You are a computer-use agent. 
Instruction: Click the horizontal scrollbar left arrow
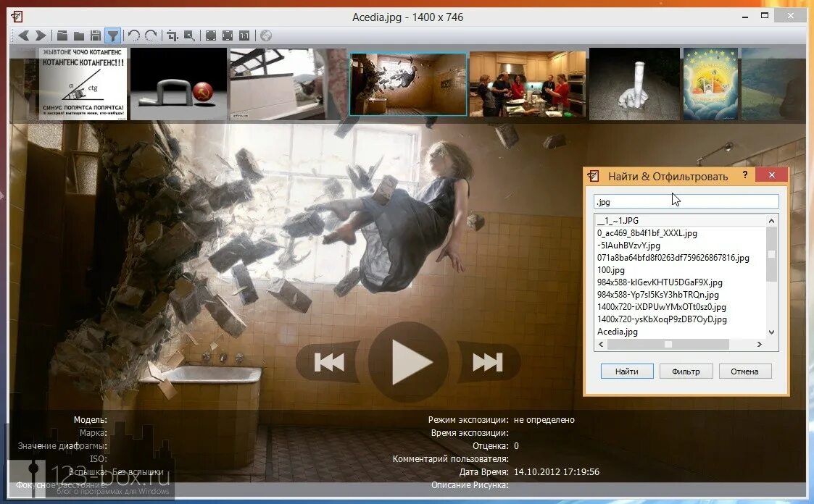point(601,344)
